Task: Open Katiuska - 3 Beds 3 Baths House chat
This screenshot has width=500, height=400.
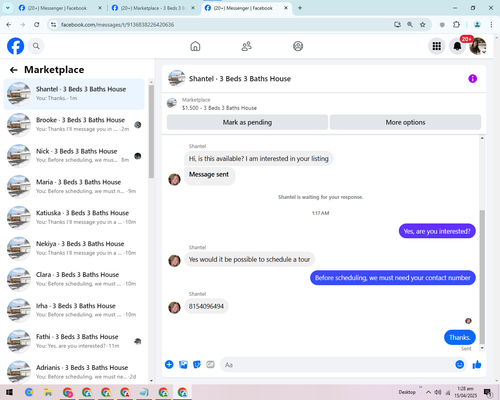Action: 74,217
